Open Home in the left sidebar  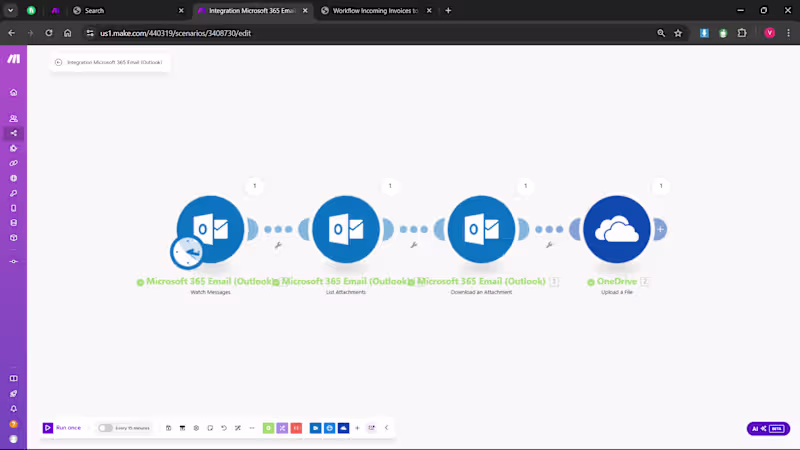[x=14, y=92]
